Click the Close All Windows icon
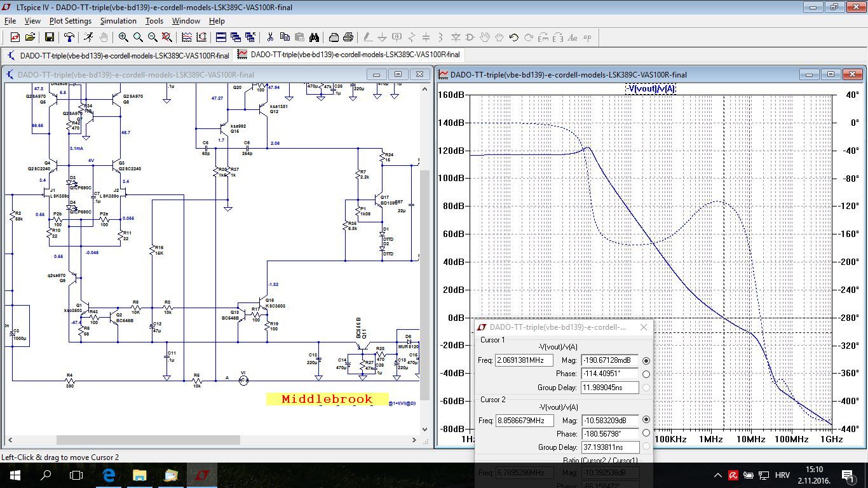Image resolution: width=868 pixels, height=488 pixels. tap(250, 37)
